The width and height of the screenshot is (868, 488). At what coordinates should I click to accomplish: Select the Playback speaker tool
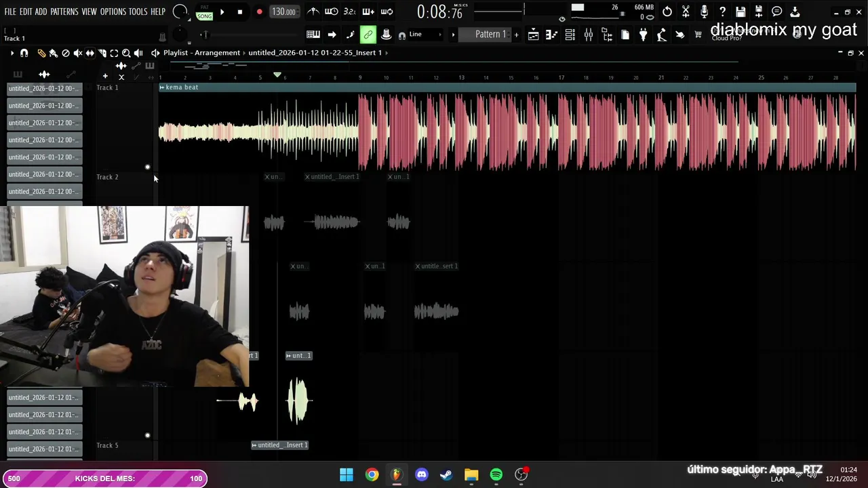pos(138,53)
